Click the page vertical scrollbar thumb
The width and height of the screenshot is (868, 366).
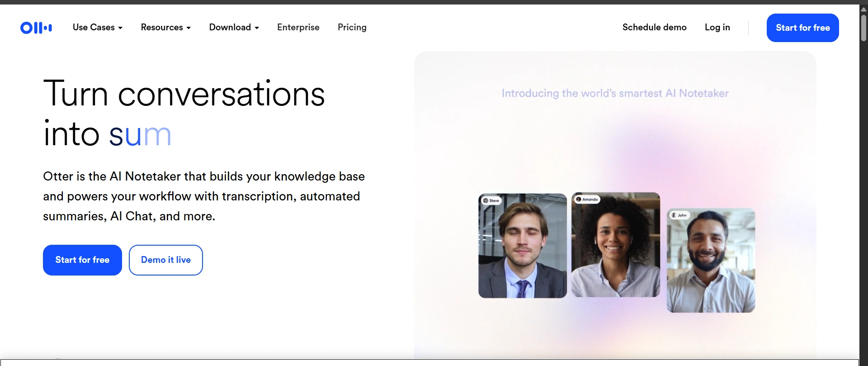(x=863, y=28)
